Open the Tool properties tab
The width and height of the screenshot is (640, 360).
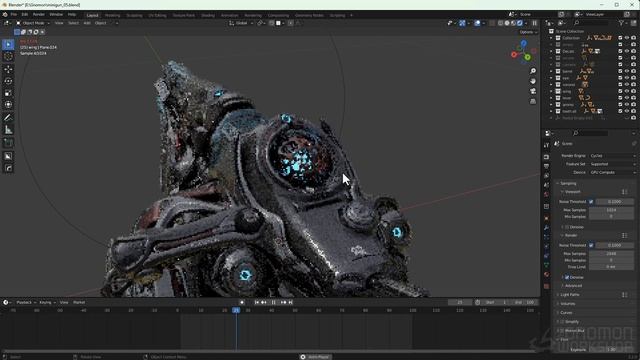(547, 145)
